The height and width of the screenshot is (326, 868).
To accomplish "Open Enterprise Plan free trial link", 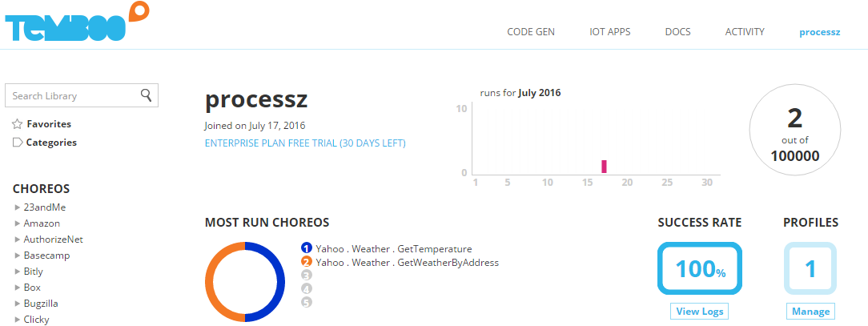I will 305,143.
